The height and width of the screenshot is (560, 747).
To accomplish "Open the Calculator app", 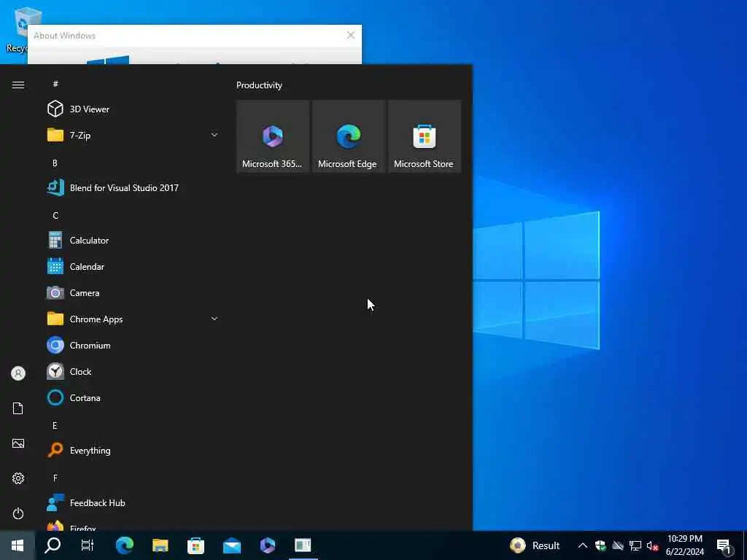I will [133, 241].
